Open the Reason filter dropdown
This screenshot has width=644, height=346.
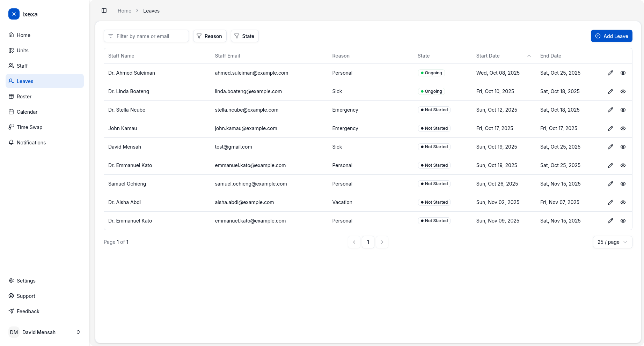pyautogui.click(x=210, y=36)
